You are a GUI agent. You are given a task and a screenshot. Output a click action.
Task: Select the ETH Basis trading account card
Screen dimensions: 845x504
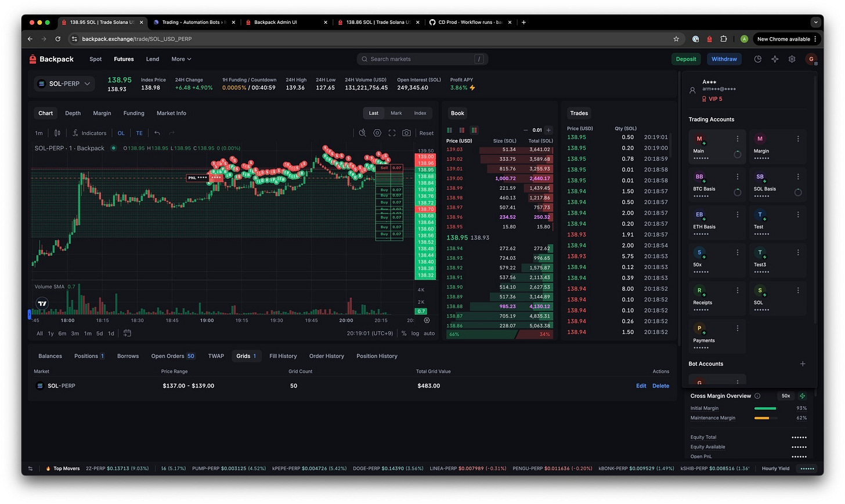(x=717, y=222)
